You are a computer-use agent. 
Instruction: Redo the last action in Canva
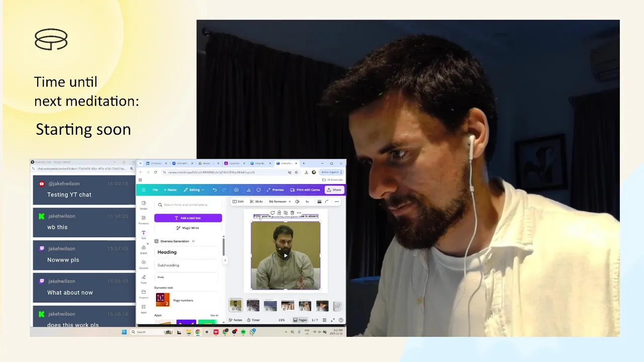click(x=224, y=190)
